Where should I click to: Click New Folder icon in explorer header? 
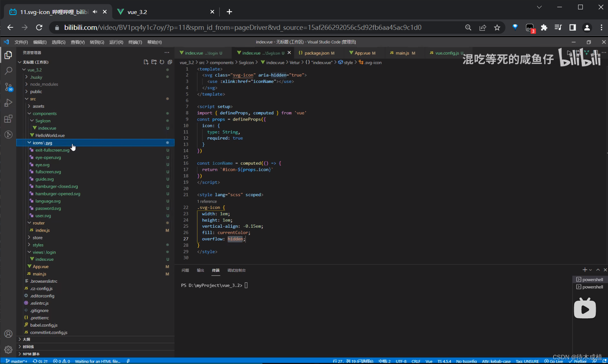[154, 62]
